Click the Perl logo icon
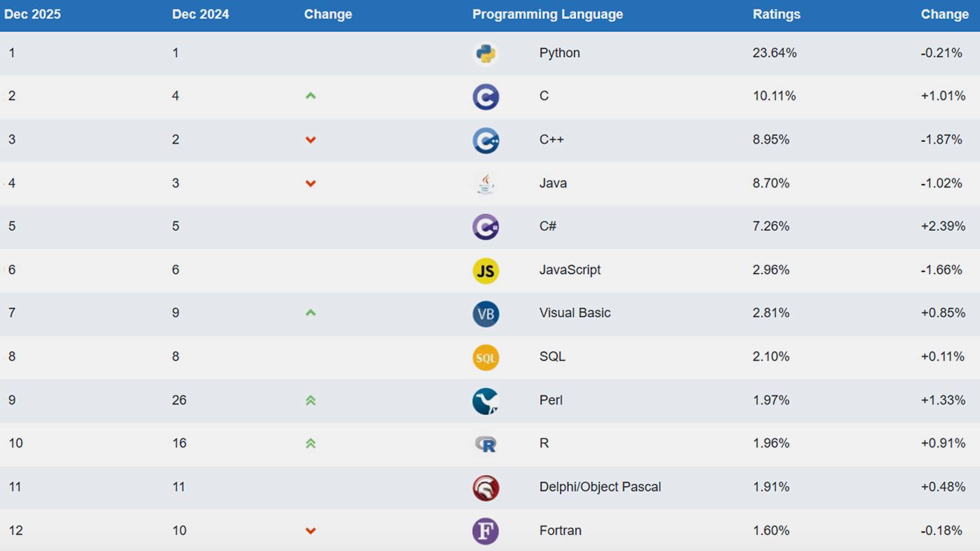980x551 pixels. point(486,401)
